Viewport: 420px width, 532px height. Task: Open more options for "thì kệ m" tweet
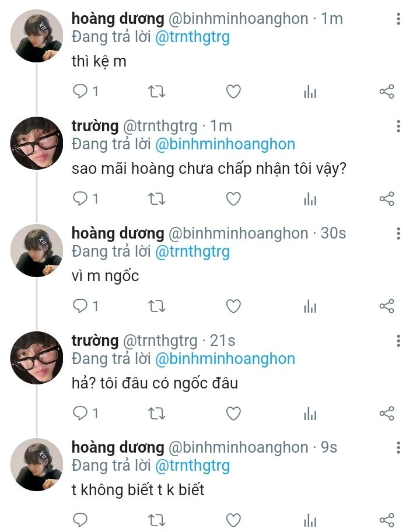(398, 19)
